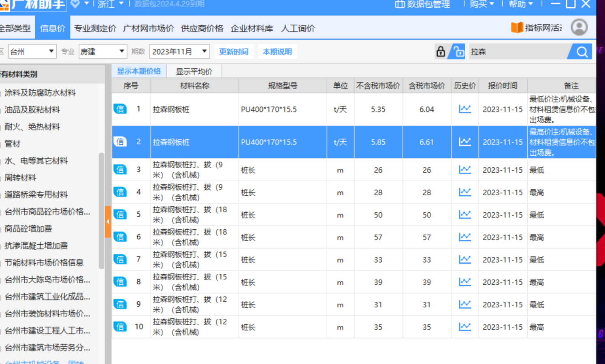Click the 信 badge in row 10
Image resolution: width=605 pixels, height=364 pixels.
120,327
